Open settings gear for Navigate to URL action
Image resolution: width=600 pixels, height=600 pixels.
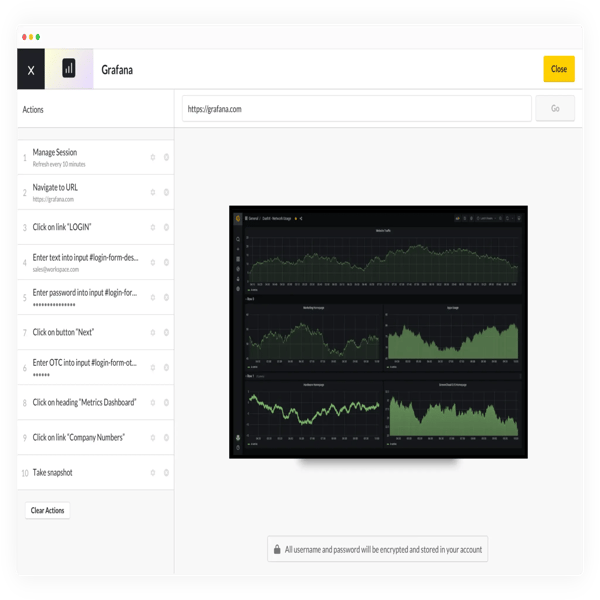pos(153,192)
